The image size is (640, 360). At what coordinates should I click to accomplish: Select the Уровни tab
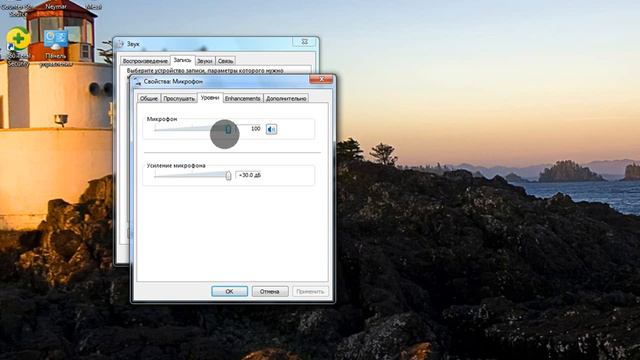(x=210, y=98)
